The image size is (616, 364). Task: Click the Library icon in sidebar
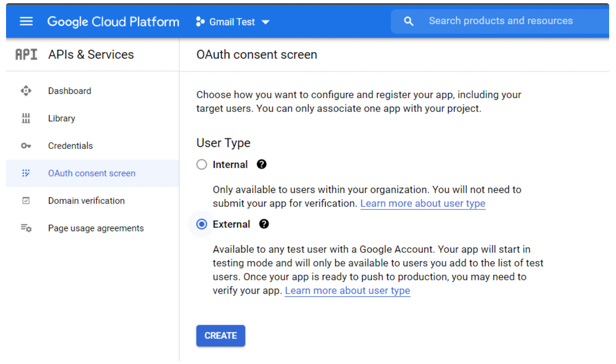pos(26,118)
